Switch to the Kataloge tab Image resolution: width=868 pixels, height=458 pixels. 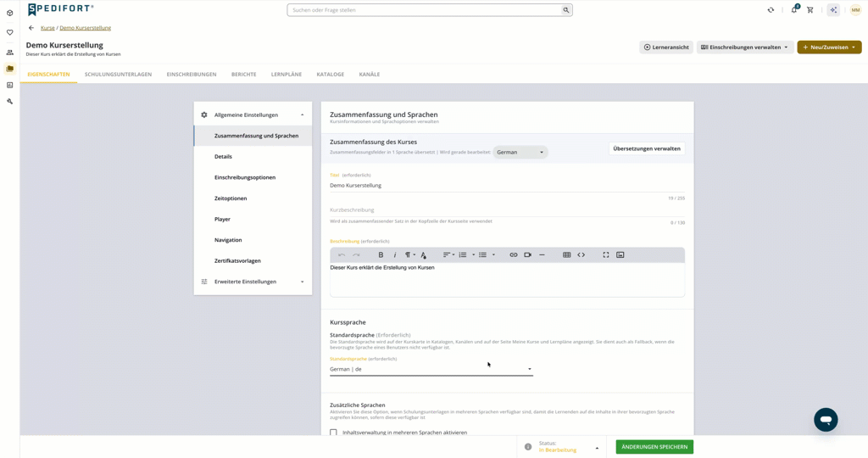coord(331,74)
